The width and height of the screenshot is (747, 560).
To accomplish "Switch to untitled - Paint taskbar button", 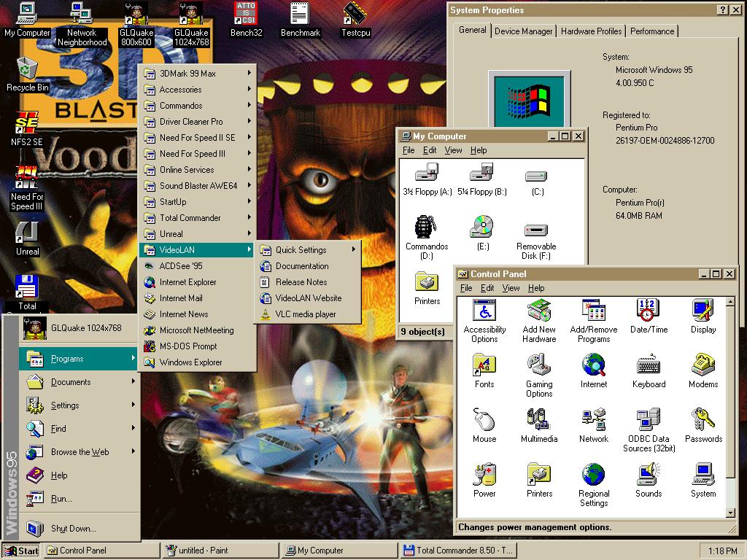I will click(x=220, y=551).
